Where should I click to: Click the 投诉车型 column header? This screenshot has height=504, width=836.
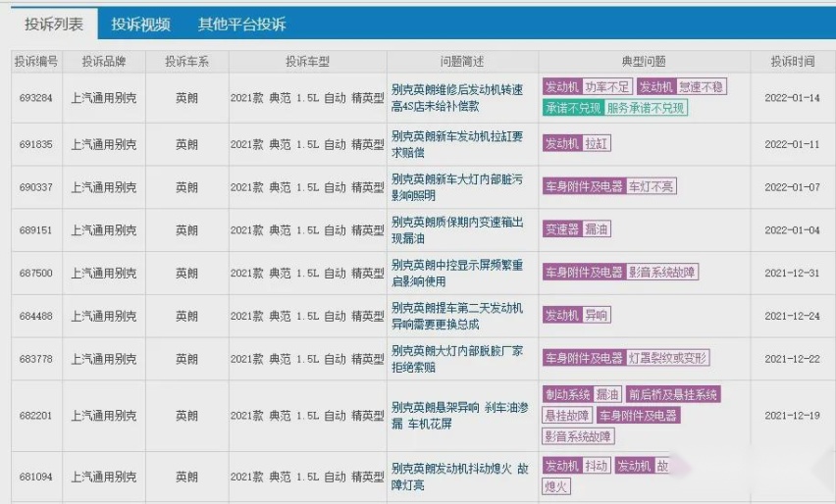[x=308, y=61]
